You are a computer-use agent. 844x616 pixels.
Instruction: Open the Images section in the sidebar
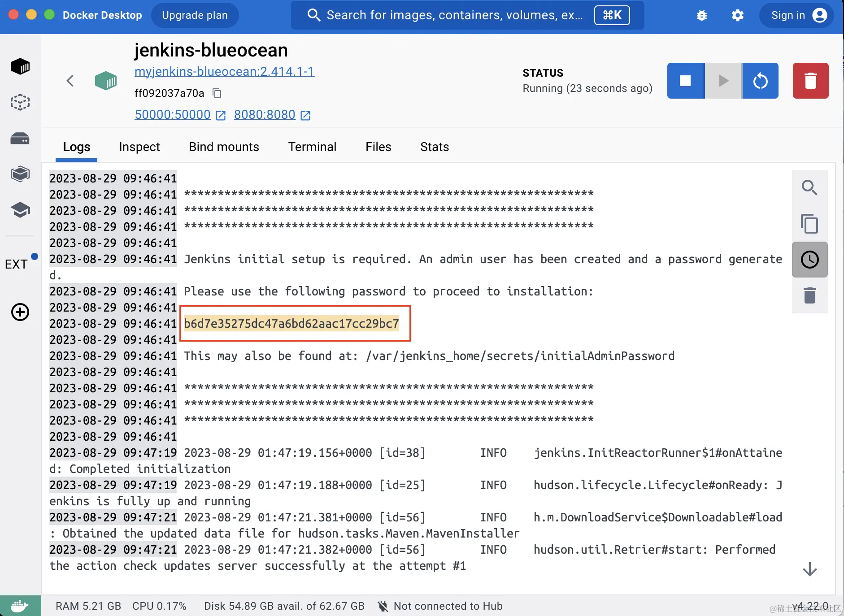pos(20,102)
